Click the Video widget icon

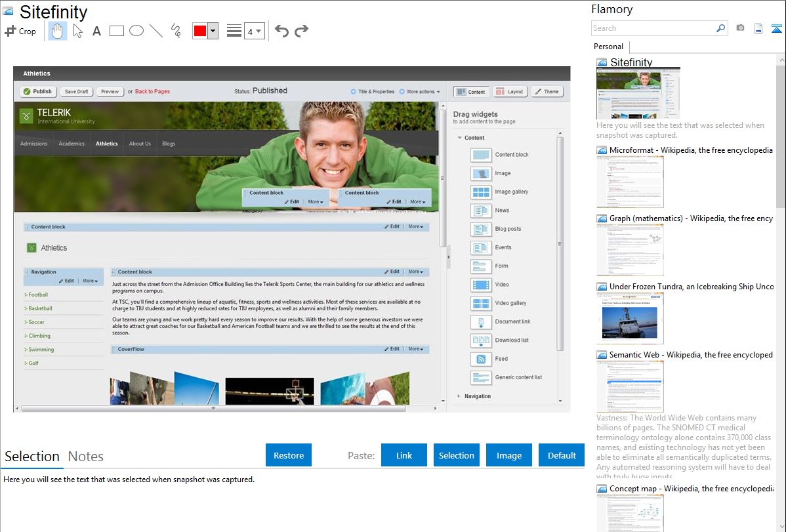click(x=481, y=284)
